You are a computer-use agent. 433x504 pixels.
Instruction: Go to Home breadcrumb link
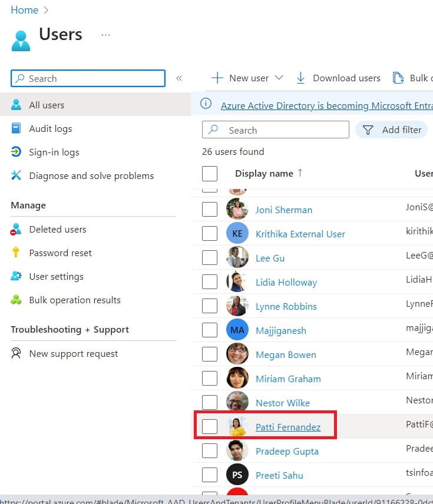(x=25, y=10)
